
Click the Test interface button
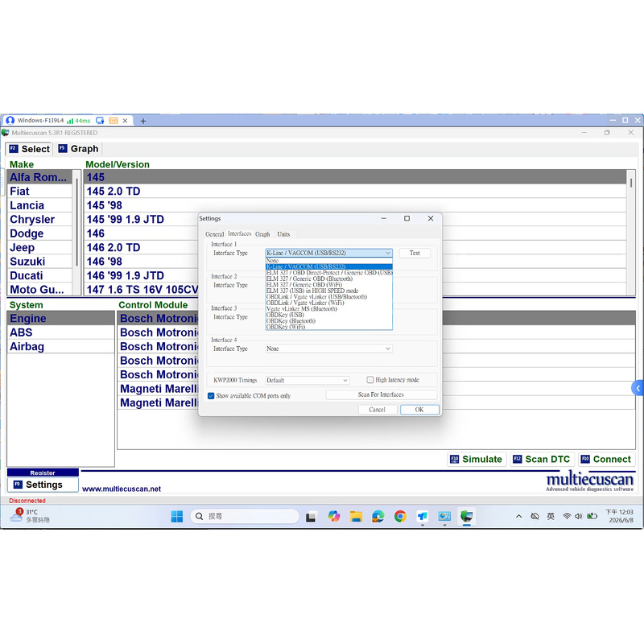[x=415, y=253]
